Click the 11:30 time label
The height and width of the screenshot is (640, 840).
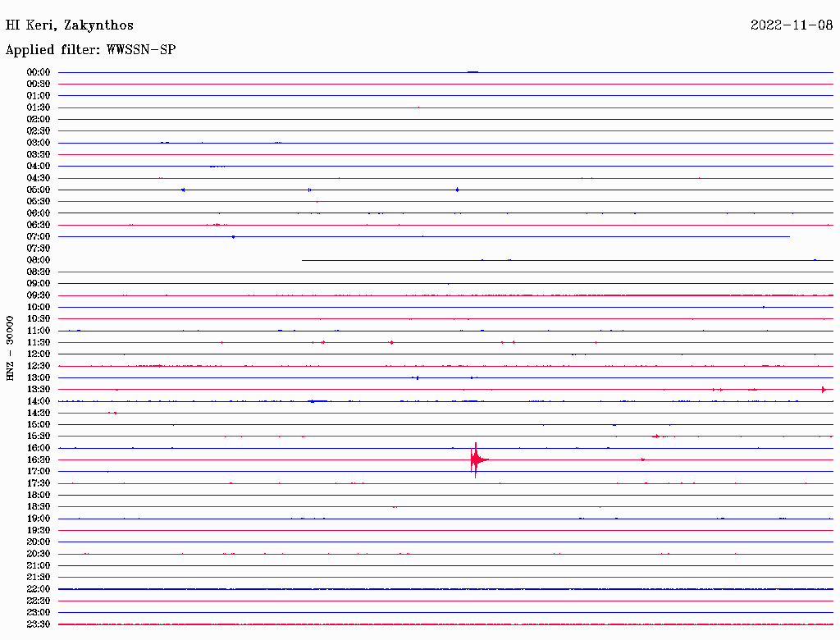point(39,342)
